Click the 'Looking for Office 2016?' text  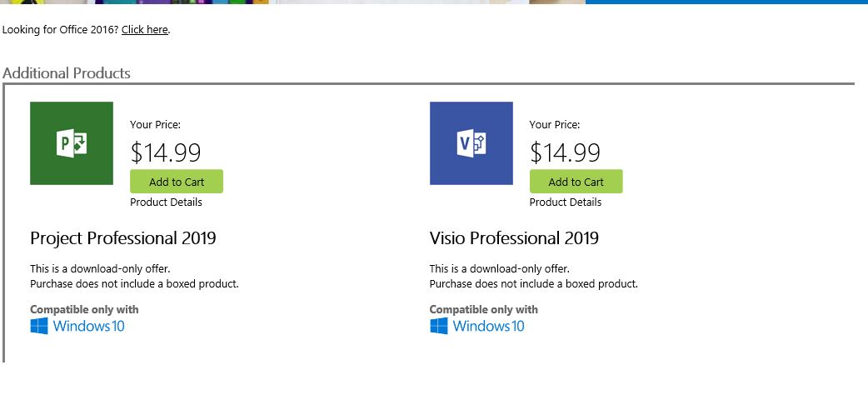[x=60, y=30]
